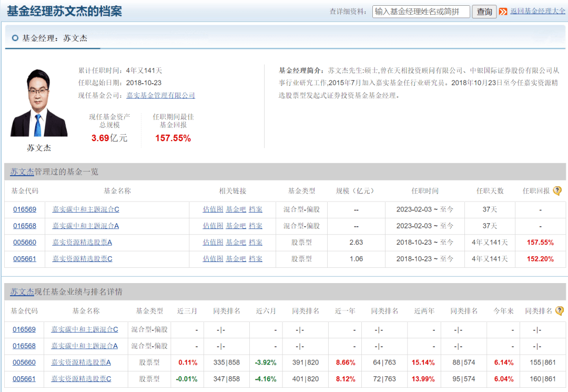Open fund code 005660 in performance ranking table
The height and width of the screenshot is (392, 568).
point(24,363)
